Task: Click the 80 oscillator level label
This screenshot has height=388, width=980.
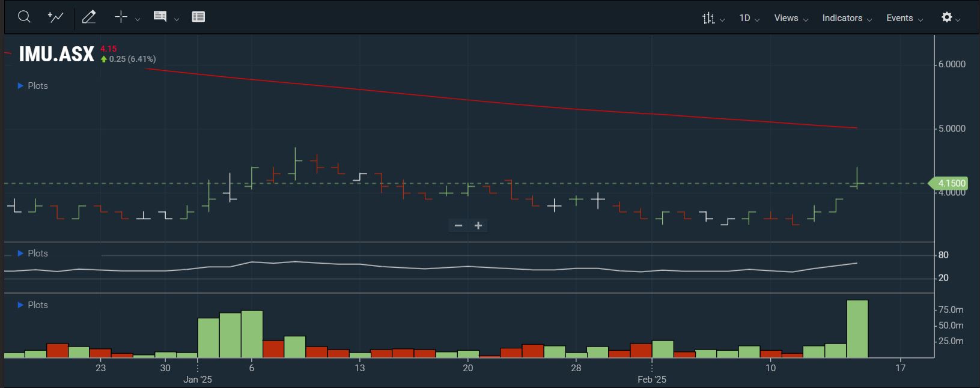Action: click(943, 255)
